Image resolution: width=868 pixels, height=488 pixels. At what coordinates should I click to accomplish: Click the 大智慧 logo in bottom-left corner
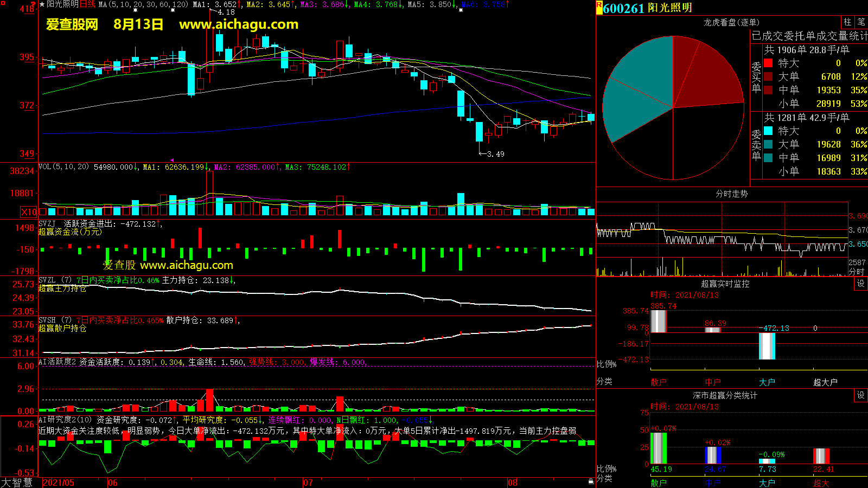pyautogui.click(x=17, y=483)
